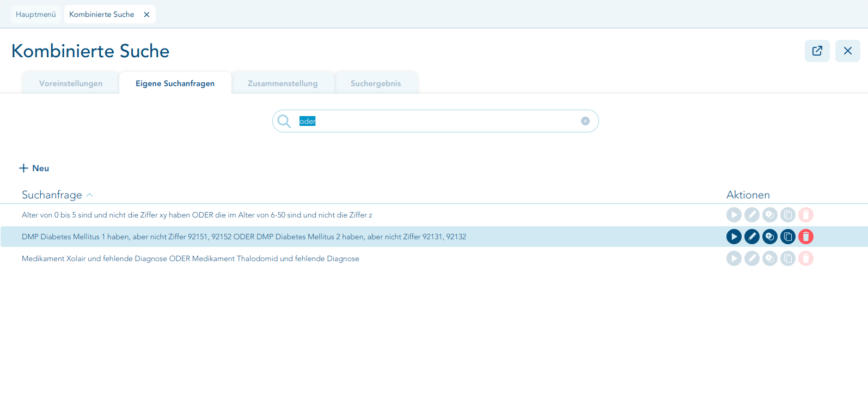Screen dimensions: 868x405
Task: Copy the Medikament Xolair query
Action: (x=788, y=258)
